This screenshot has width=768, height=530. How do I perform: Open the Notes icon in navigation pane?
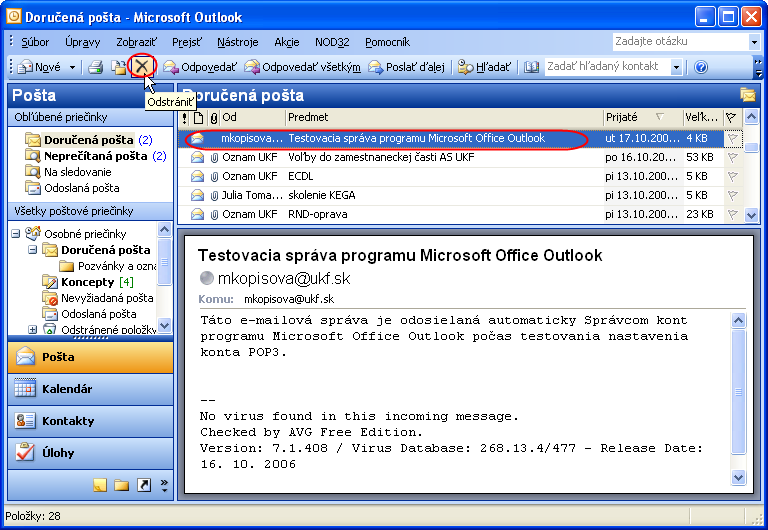[x=100, y=486]
